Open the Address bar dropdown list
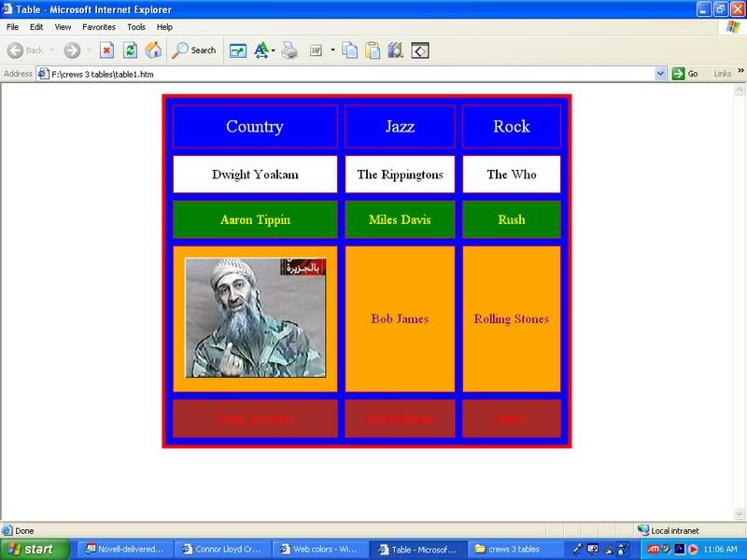The image size is (747, 560). point(660,74)
